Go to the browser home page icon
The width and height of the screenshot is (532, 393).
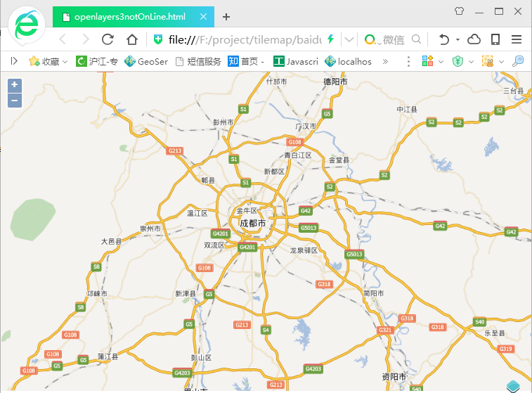pyautogui.click(x=131, y=39)
